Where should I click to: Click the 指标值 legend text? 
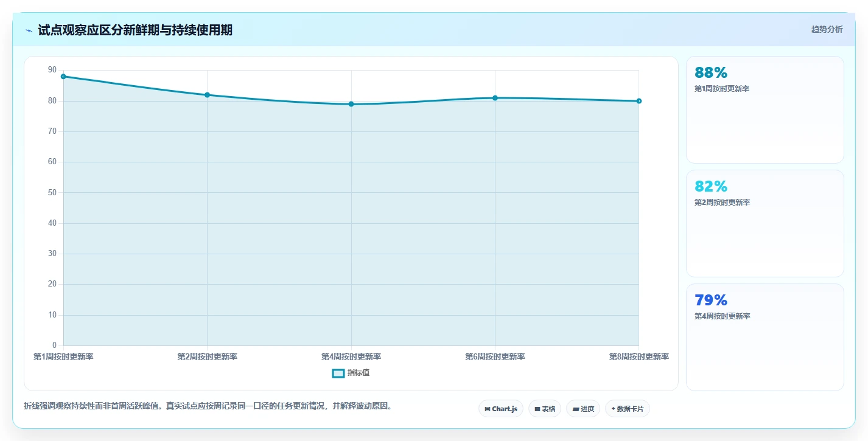(x=359, y=373)
